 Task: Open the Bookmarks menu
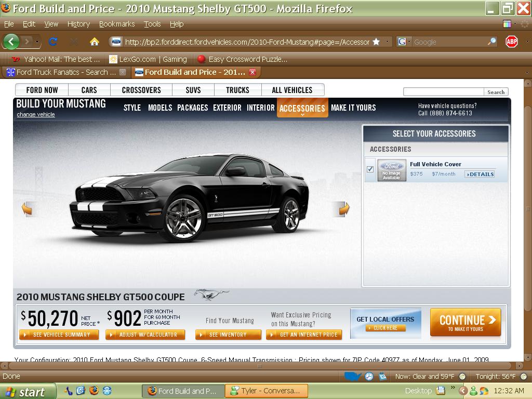pos(117,24)
